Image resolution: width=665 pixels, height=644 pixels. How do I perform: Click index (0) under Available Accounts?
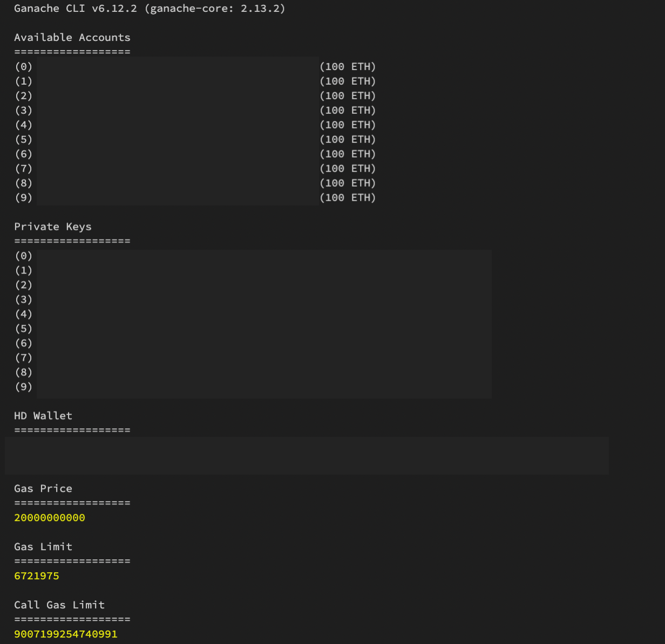[x=24, y=66]
